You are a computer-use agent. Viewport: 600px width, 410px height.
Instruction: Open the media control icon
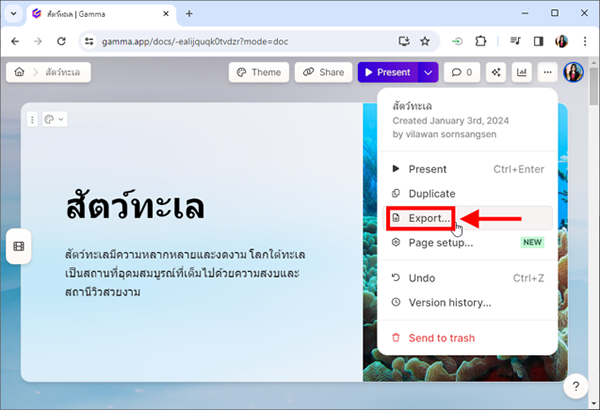click(516, 41)
